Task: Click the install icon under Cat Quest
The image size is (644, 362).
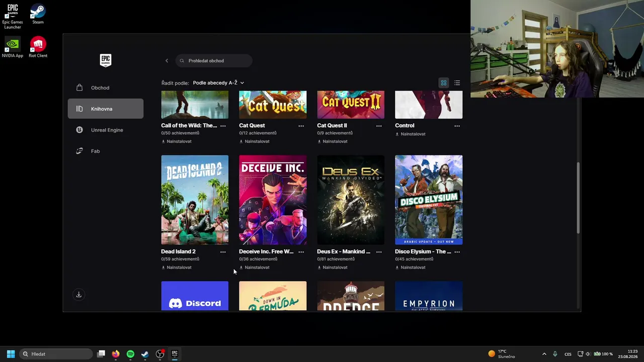Action: [x=241, y=141]
